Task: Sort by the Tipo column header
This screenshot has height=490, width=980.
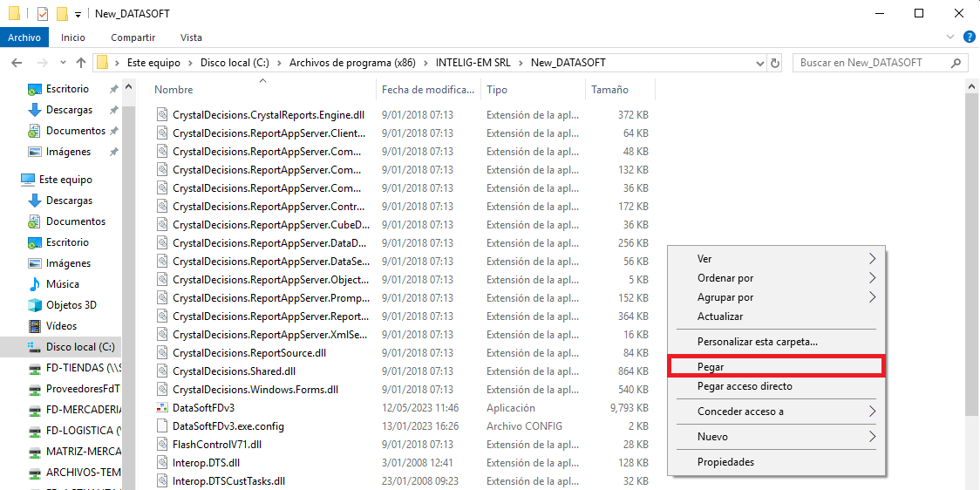Action: (x=497, y=90)
